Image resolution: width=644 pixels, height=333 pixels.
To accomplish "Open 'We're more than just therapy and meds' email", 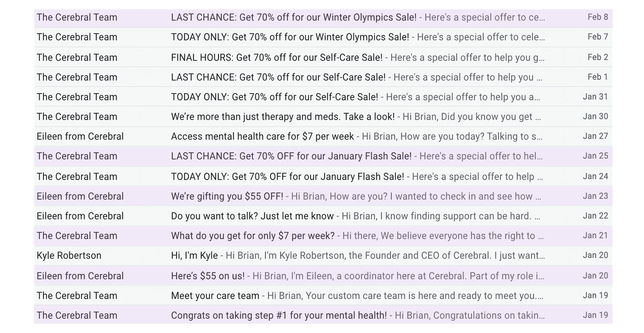I will coord(282,117).
